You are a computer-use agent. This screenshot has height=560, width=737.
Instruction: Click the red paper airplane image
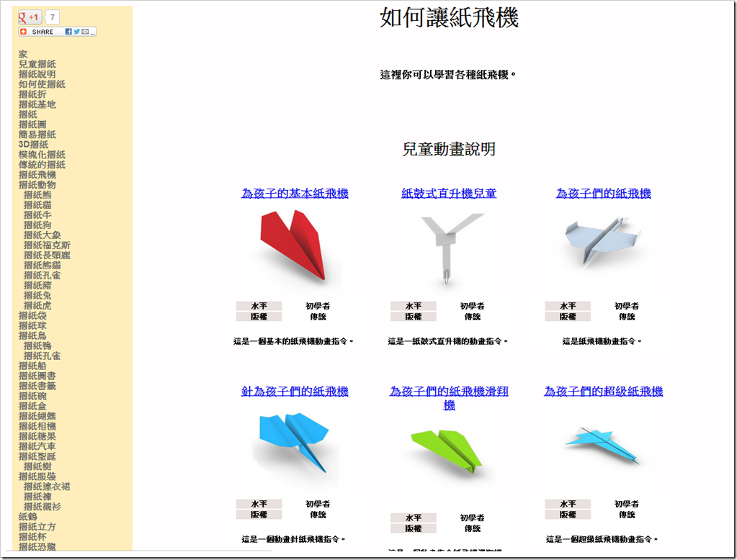pos(295,246)
